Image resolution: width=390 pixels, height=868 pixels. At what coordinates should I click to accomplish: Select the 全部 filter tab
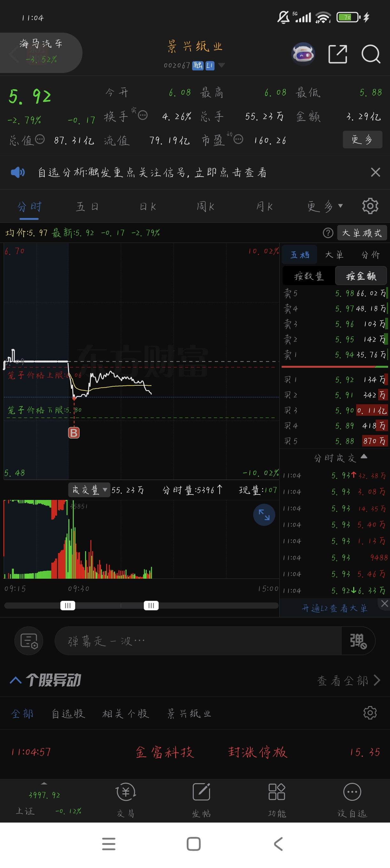coord(22,713)
